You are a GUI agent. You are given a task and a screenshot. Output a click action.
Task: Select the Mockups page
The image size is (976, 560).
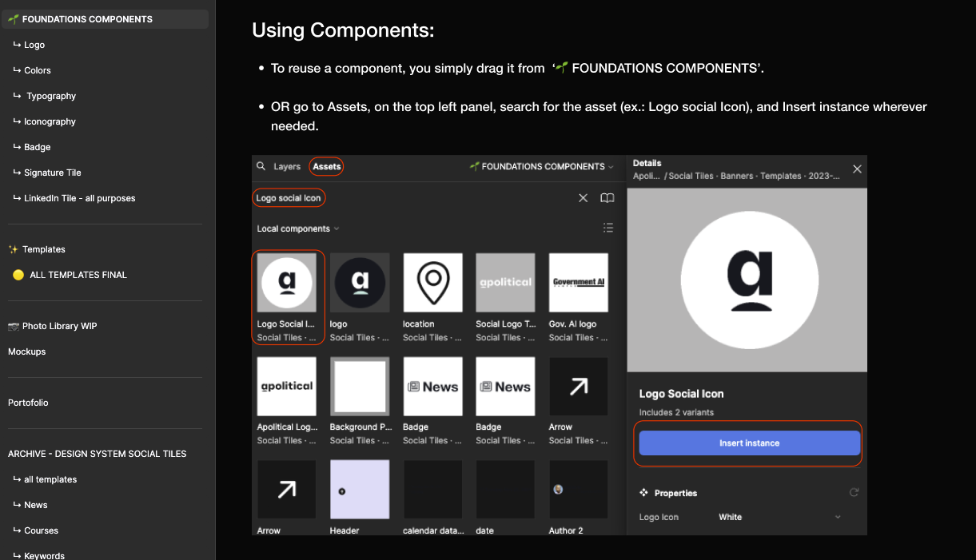27,351
